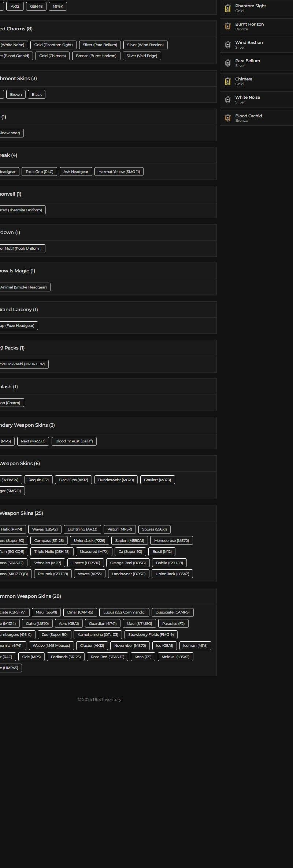Click the White Noise silver rank badge icon
This screenshot has width=293, height=868.
(228, 99)
